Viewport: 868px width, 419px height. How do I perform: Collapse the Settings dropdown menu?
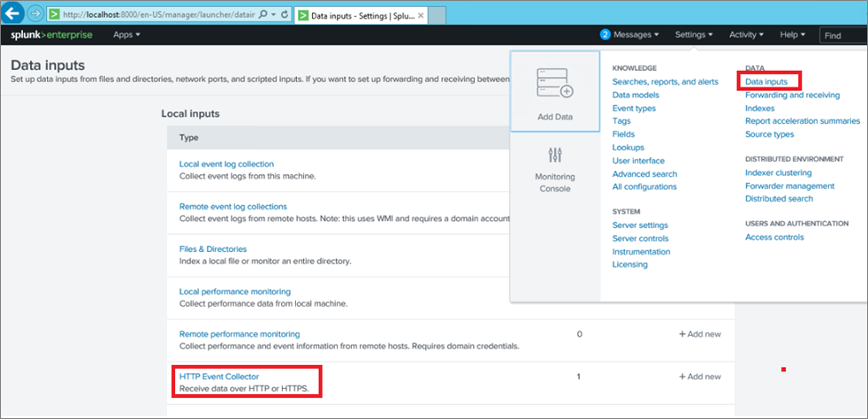(x=694, y=34)
